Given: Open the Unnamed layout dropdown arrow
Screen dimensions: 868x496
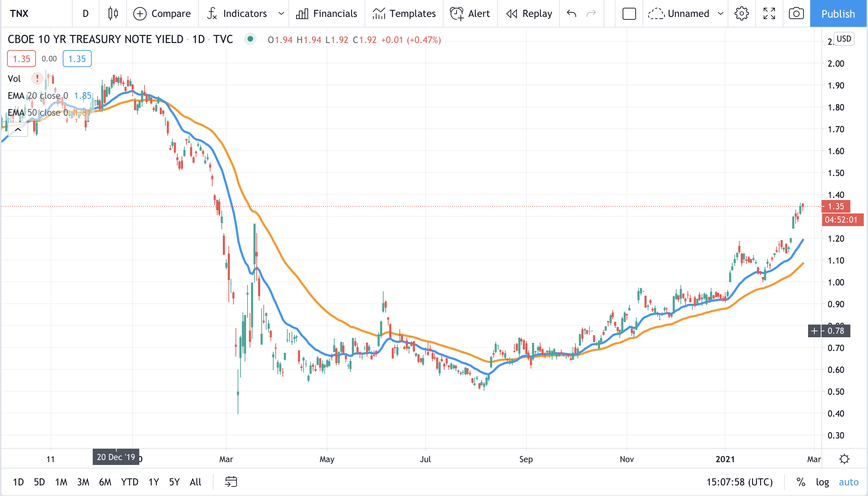Looking at the screenshot, I should coord(721,13).
